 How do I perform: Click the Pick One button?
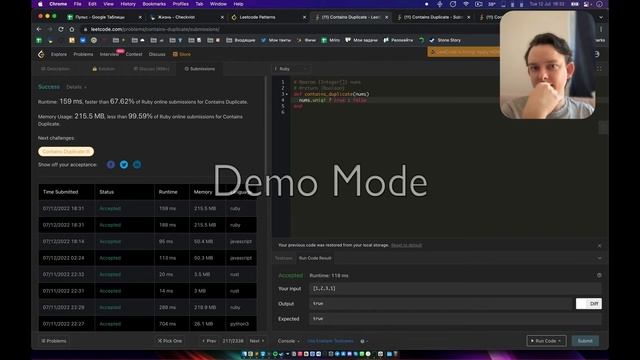pos(170,341)
